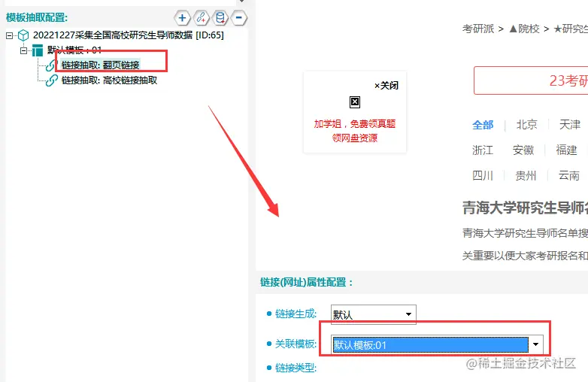Image resolution: width=588 pixels, height=382 pixels.
Task: Select the 默认模板:01 tree row
Action: pos(74,50)
